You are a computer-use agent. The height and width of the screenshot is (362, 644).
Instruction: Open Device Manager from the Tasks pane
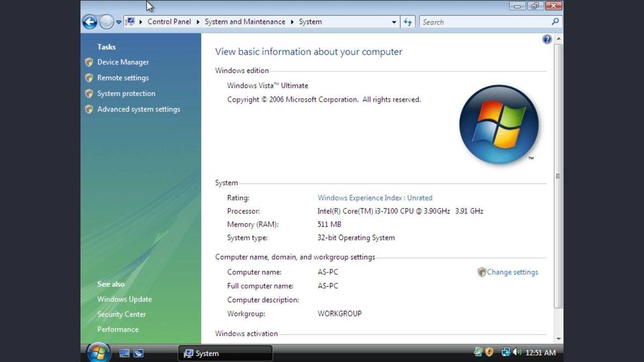click(x=123, y=62)
